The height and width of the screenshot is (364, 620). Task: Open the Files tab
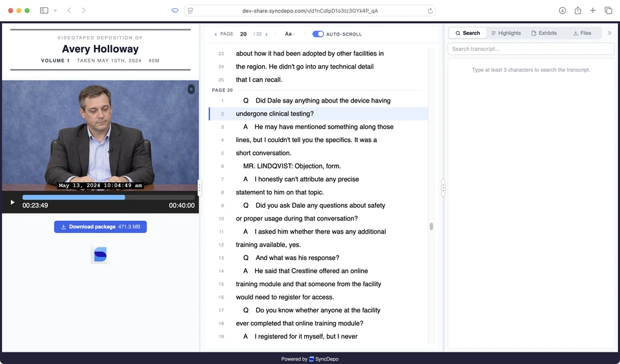(582, 33)
